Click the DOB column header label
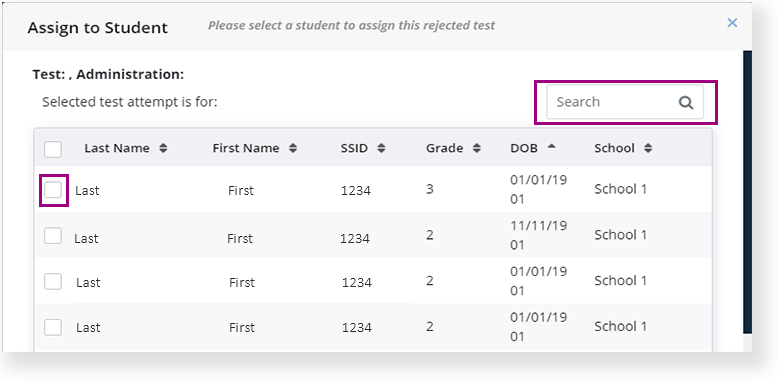 [x=524, y=148]
